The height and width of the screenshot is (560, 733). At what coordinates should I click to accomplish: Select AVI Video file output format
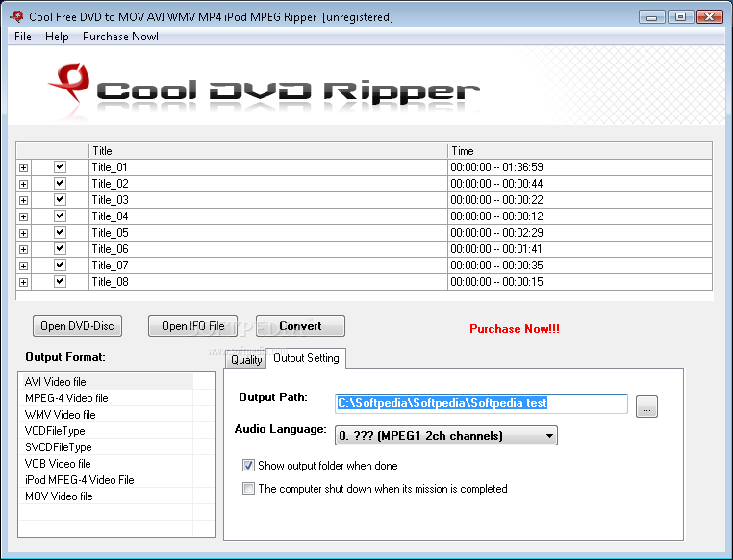(x=108, y=382)
